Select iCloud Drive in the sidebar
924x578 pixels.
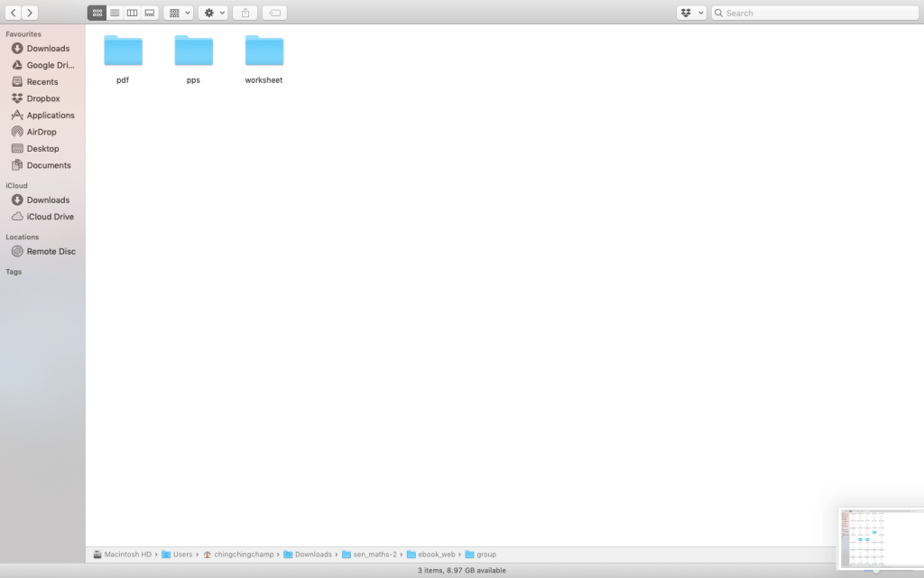[x=50, y=217]
